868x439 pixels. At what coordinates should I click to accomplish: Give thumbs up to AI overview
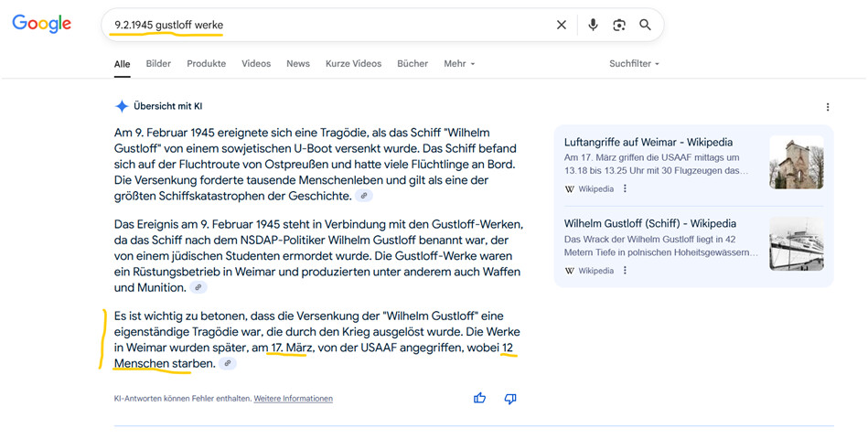point(480,398)
